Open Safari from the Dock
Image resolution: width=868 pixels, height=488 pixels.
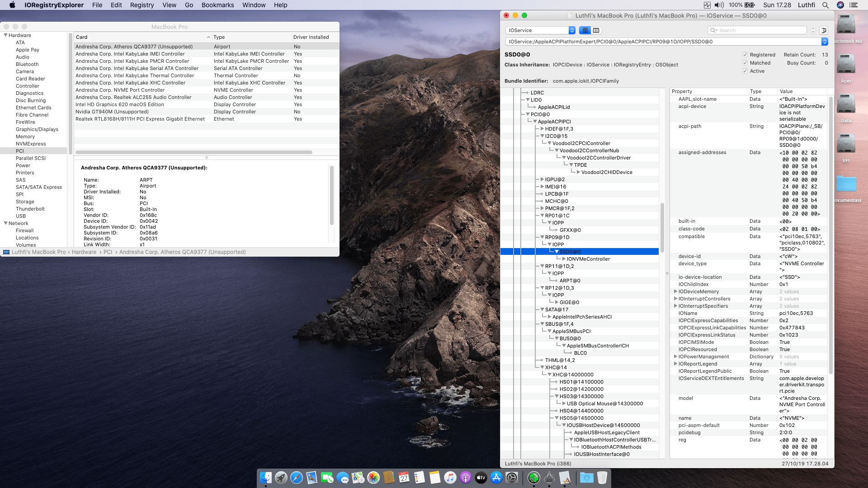297,478
